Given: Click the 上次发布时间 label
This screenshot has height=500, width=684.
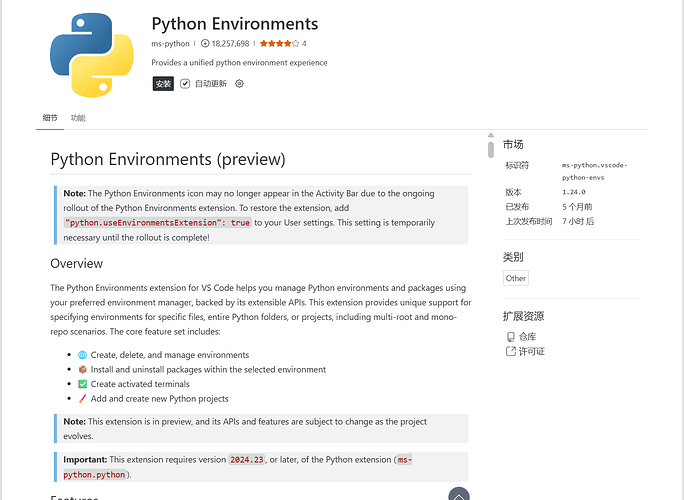Looking at the screenshot, I should tap(529, 221).
